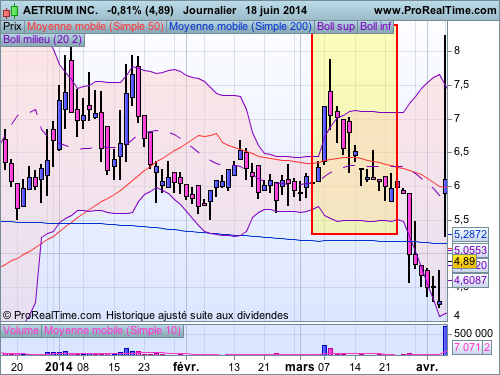Toggle the Moyenne mobile (Simple 50) label
The image size is (500, 375).
pyautogui.click(x=95, y=26)
